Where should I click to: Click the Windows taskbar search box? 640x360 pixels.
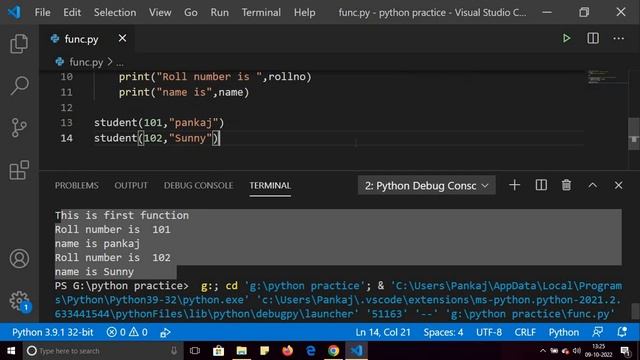(x=102, y=351)
